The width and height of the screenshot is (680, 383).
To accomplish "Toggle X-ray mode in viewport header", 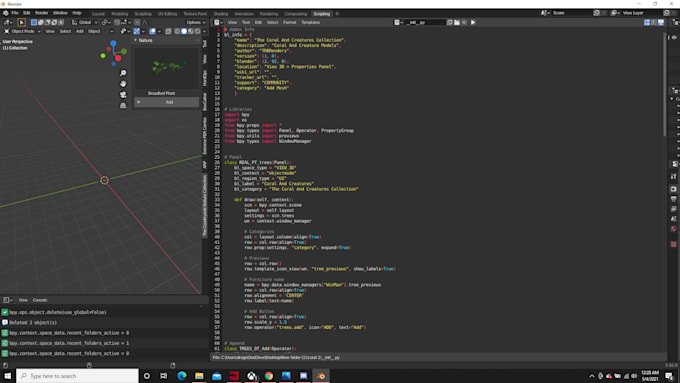I will click(x=168, y=31).
